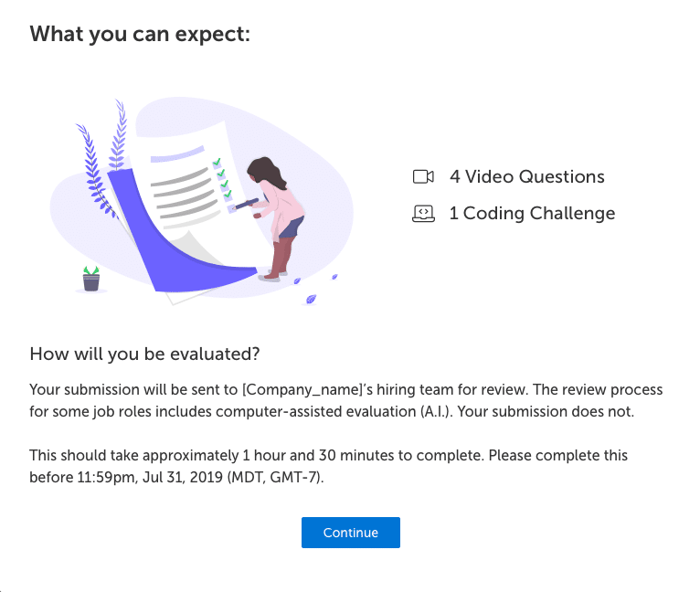Viewport: 700px width, 592px height.
Task: Click the "How will you be evaluated?" heading
Action: coord(145,354)
